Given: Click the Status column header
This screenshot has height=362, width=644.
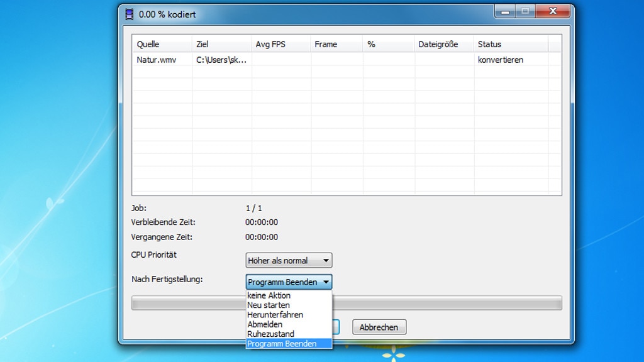Looking at the screenshot, I should 511,44.
